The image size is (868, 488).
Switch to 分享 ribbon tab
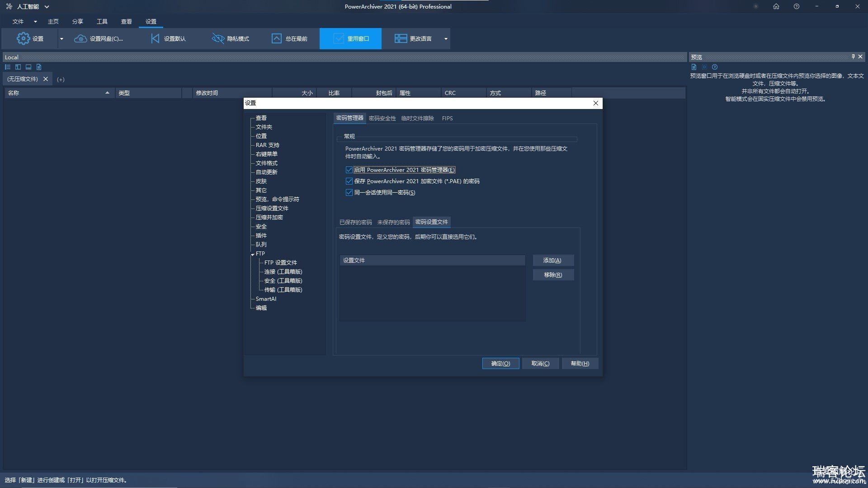(78, 21)
